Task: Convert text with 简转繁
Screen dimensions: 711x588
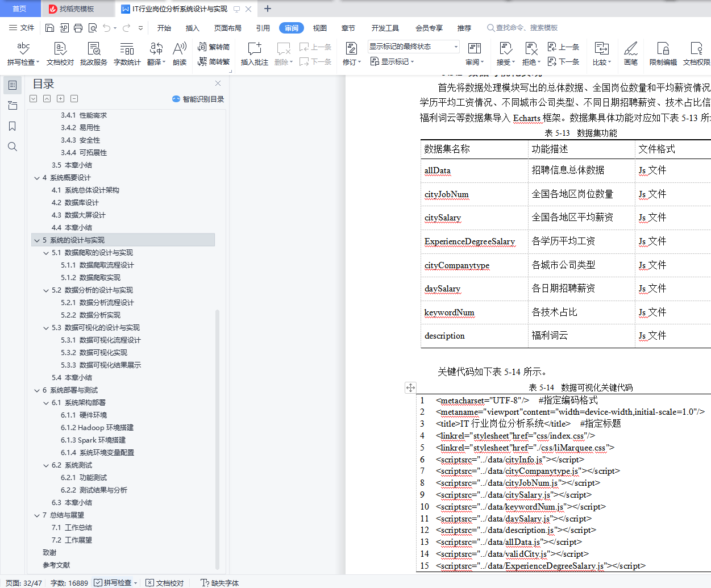Action: pos(214,61)
